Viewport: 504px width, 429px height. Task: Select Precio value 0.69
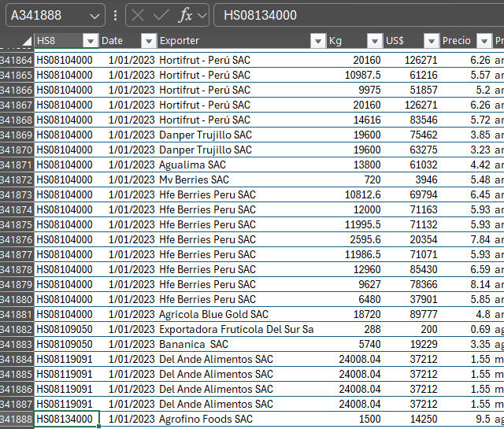(x=466, y=329)
